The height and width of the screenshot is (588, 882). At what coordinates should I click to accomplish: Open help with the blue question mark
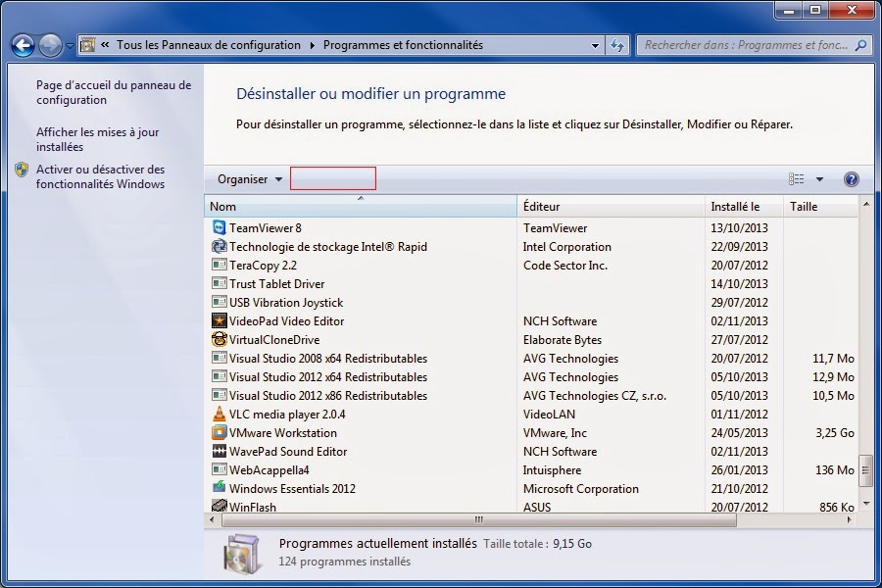tap(851, 179)
